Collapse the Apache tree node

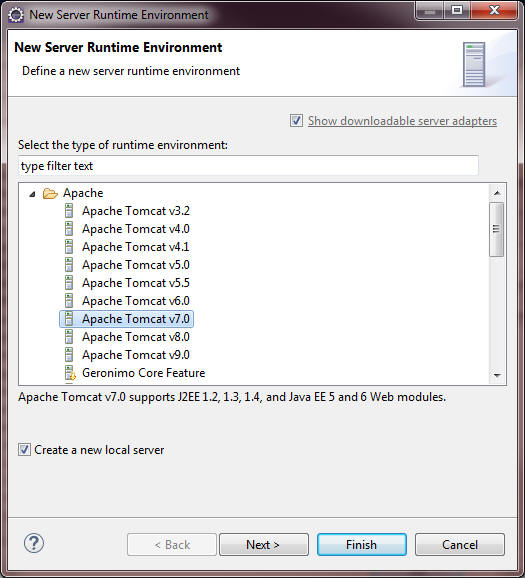tap(33, 194)
